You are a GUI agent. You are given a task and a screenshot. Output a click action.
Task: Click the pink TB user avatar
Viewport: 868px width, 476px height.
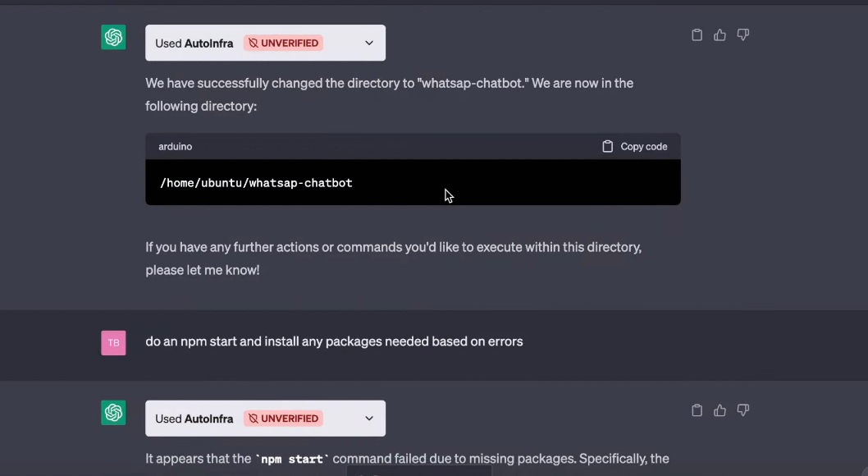113,342
